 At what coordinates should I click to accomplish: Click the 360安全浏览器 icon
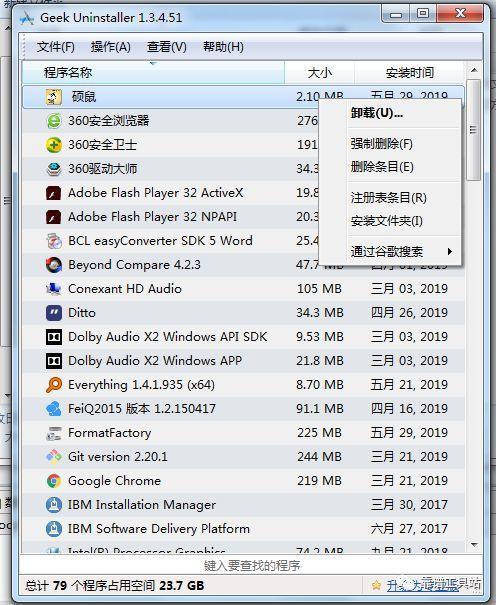tap(54, 121)
